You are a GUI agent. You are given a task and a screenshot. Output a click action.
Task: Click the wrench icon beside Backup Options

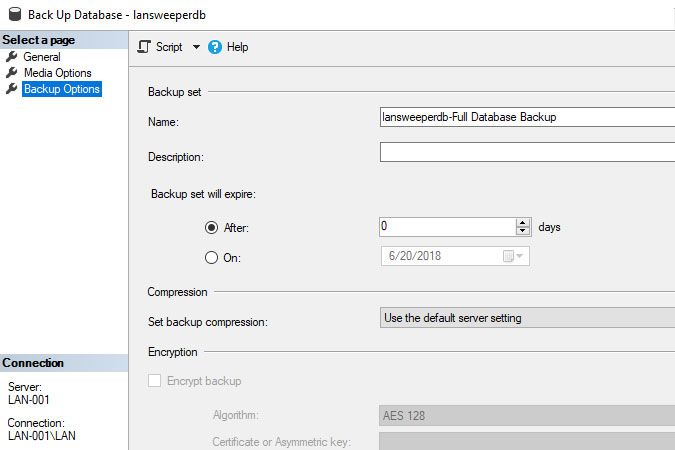(x=12, y=89)
